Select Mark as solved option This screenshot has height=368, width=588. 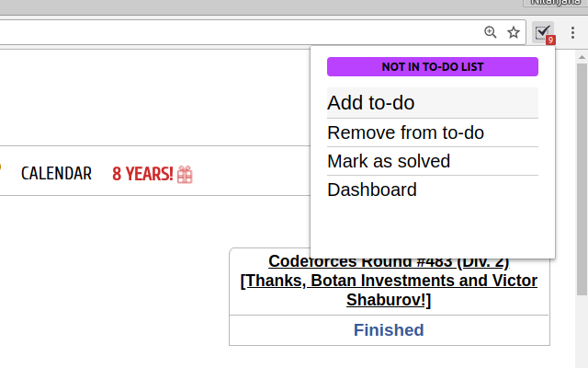pyautogui.click(x=433, y=161)
